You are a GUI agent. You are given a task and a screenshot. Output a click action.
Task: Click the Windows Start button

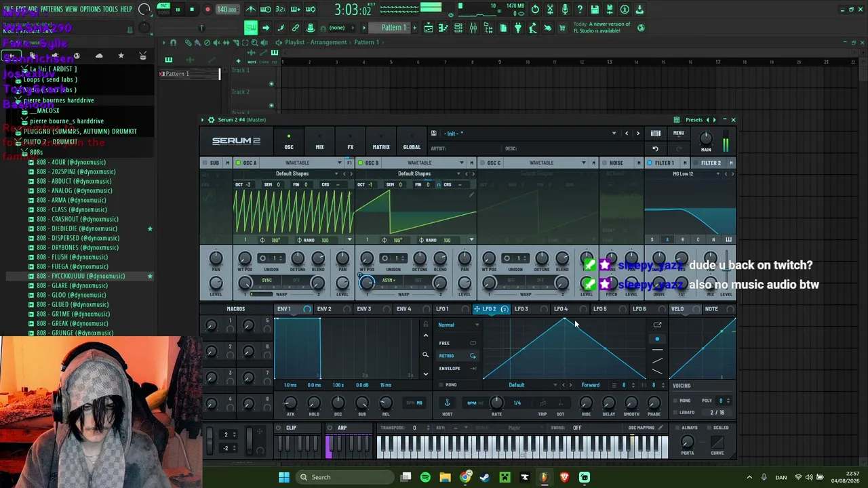click(283, 477)
